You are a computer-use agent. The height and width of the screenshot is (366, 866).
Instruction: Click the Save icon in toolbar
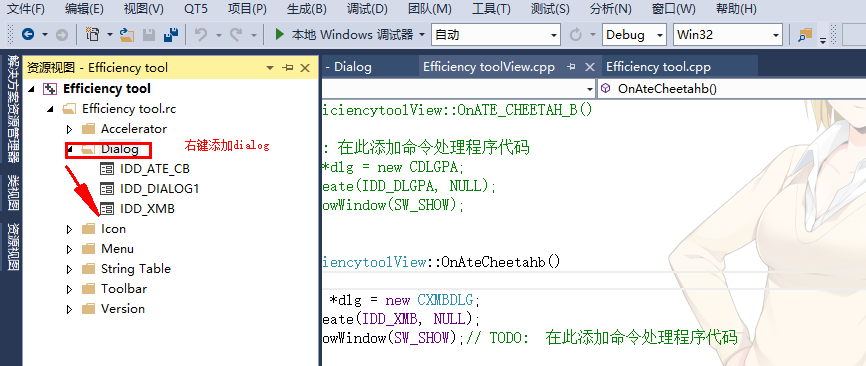click(x=149, y=35)
